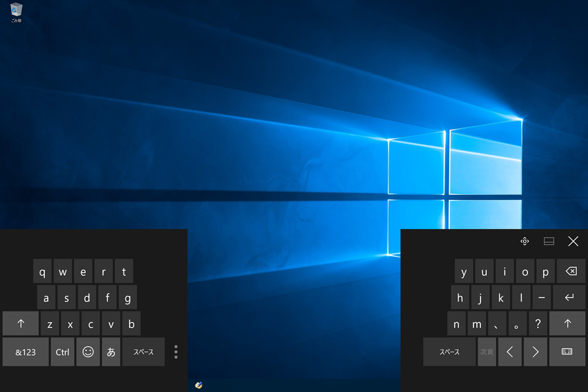
Task: Toggle the left Shift arrow key
Action: pos(21,323)
